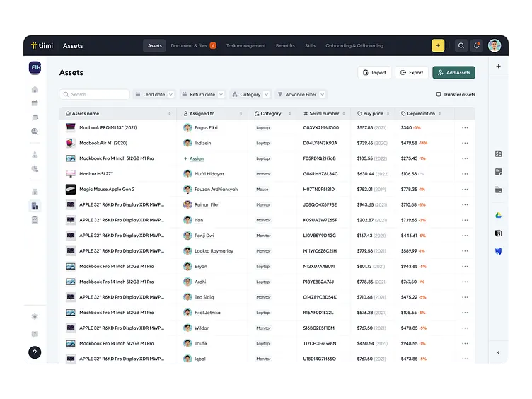Open the Notion icon in right panel

[498, 233]
